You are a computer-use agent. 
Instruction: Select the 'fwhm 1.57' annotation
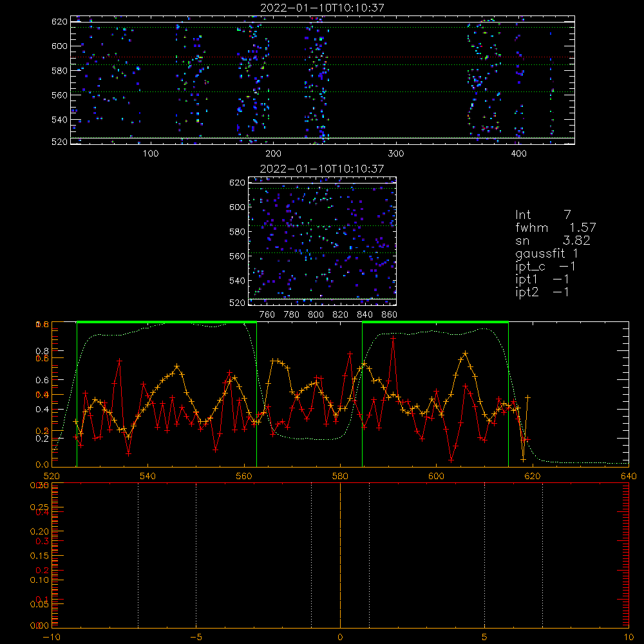[x=555, y=227]
